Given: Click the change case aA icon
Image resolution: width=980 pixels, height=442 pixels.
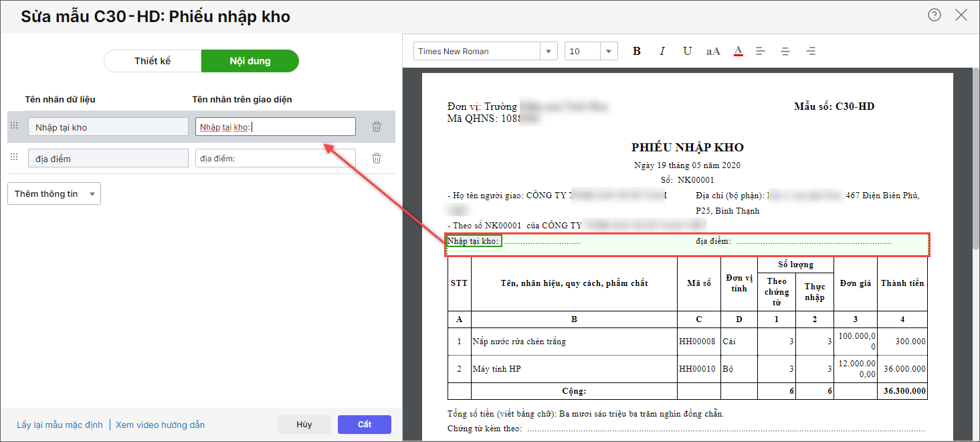Looking at the screenshot, I should (713, 51).
